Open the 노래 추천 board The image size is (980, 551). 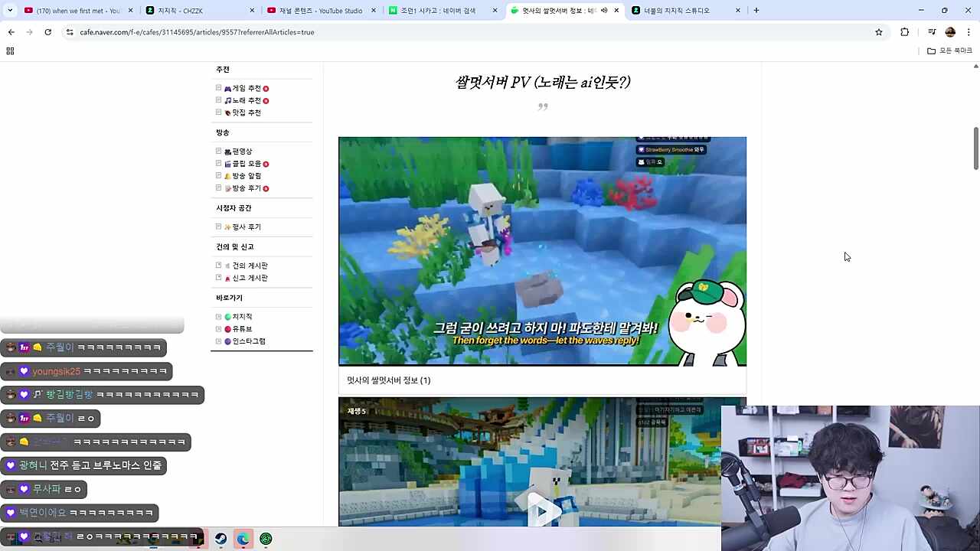tap(247, 100)
